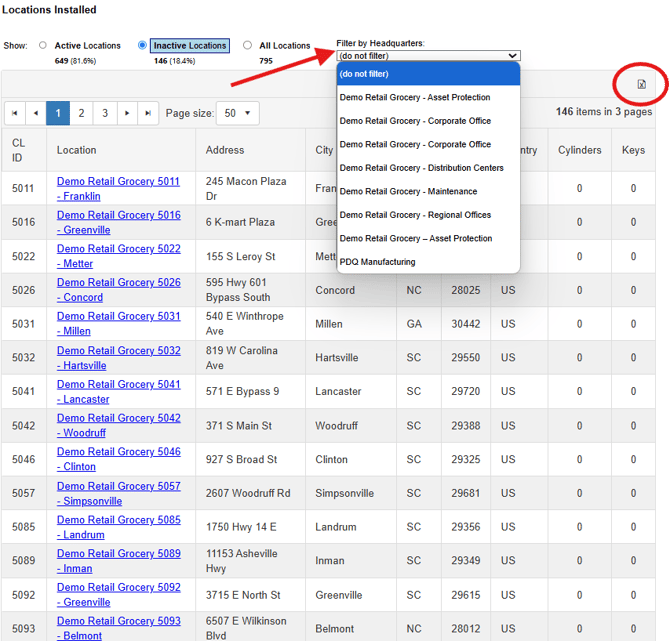Go to first page of results
Image resolution: width=670 pixels, height=641 pixels.
click(x=14, y=113)
